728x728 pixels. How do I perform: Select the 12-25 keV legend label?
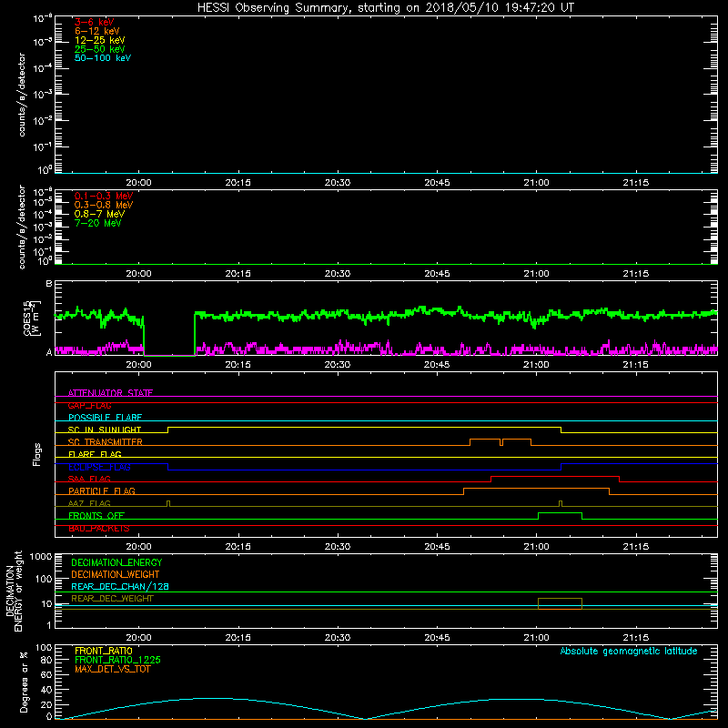click(x=99, y=40)
